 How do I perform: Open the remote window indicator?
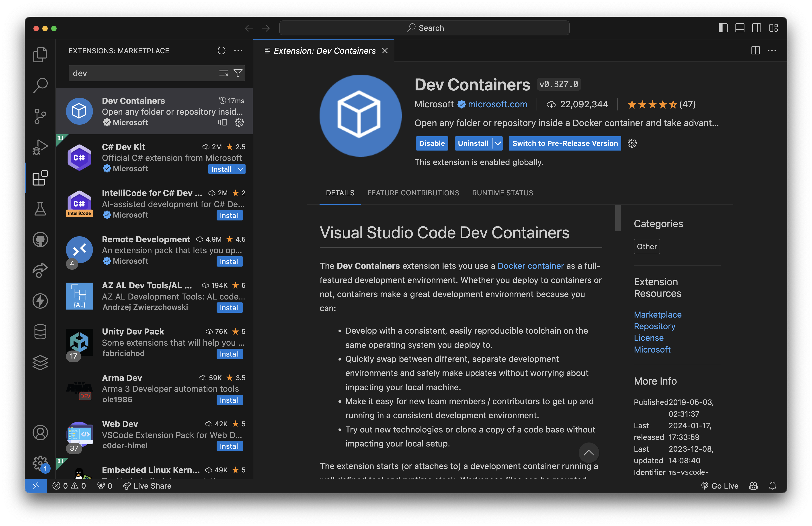pos(36,485)
